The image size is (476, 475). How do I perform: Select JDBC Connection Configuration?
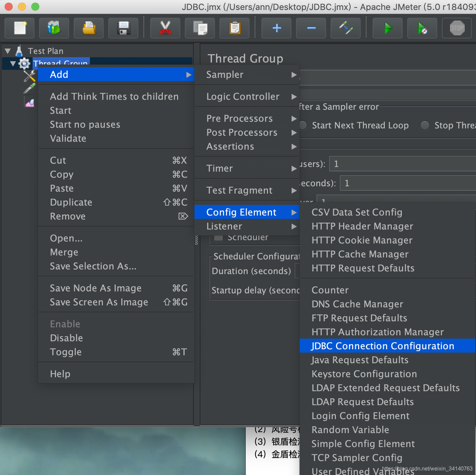pos(387,346)
